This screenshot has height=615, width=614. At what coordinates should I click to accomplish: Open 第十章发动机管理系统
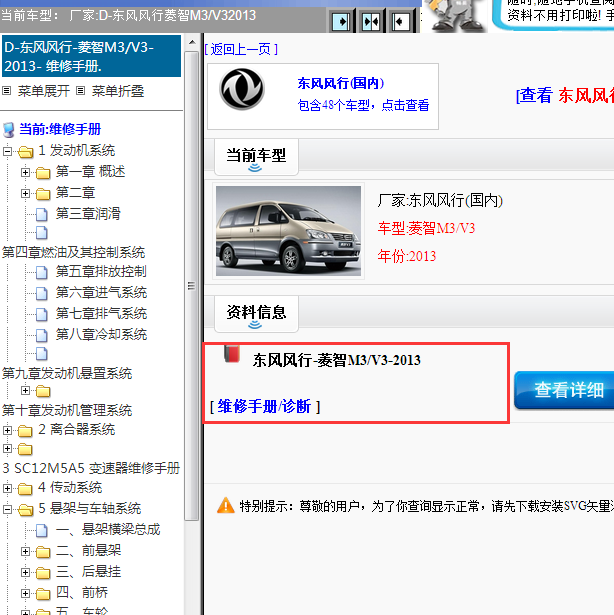(x=67, y=410)
